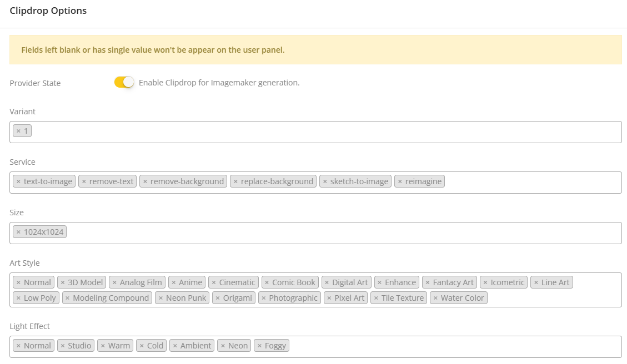Screen dimensions: 627x364
Task: Remove the Comic Book art style tag
Action: pyautogui.click(x=267, y=282)
